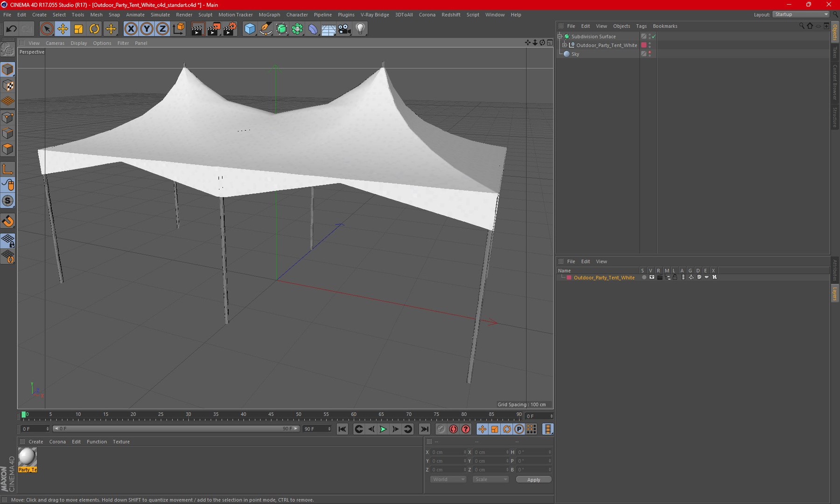Click Make Editable icon in left sidebar

[8, 49]
